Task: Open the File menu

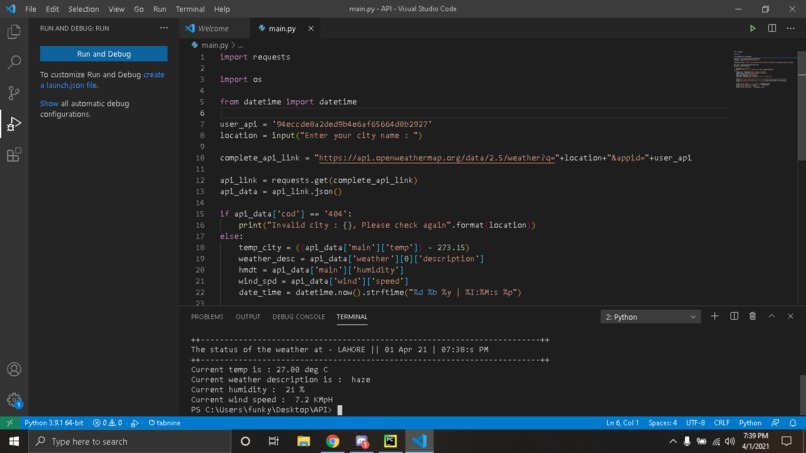Action: [31, 9]
